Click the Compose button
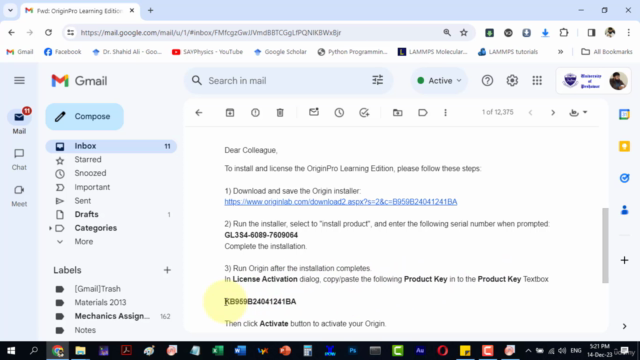Screen dimensions: 640x360 click(84, 117)
